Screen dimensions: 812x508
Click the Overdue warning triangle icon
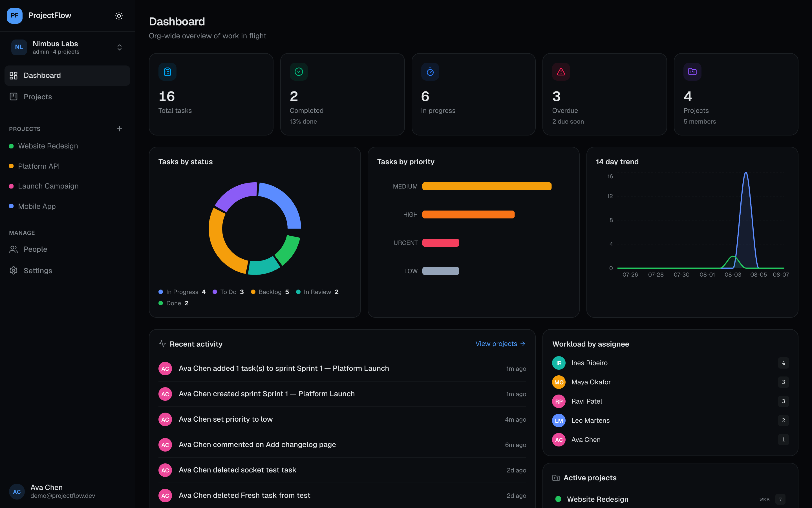(561, 72)
